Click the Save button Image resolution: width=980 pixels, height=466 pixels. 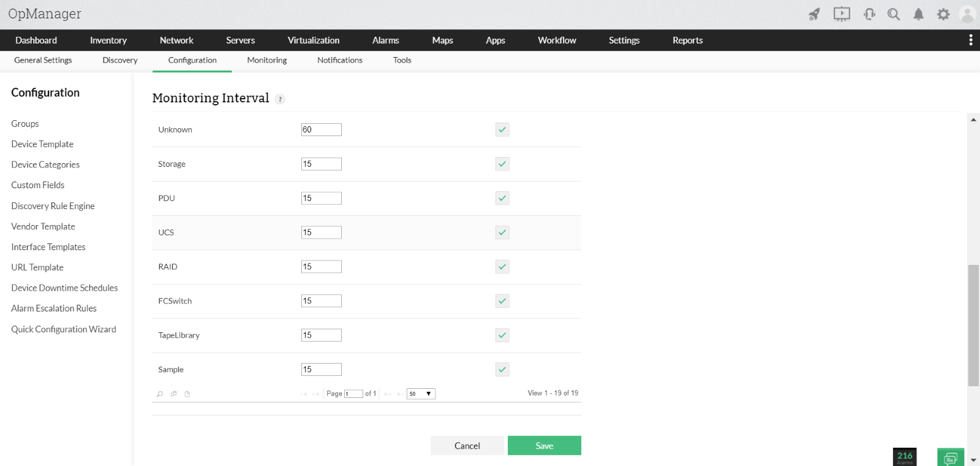(x=545, y=446)
